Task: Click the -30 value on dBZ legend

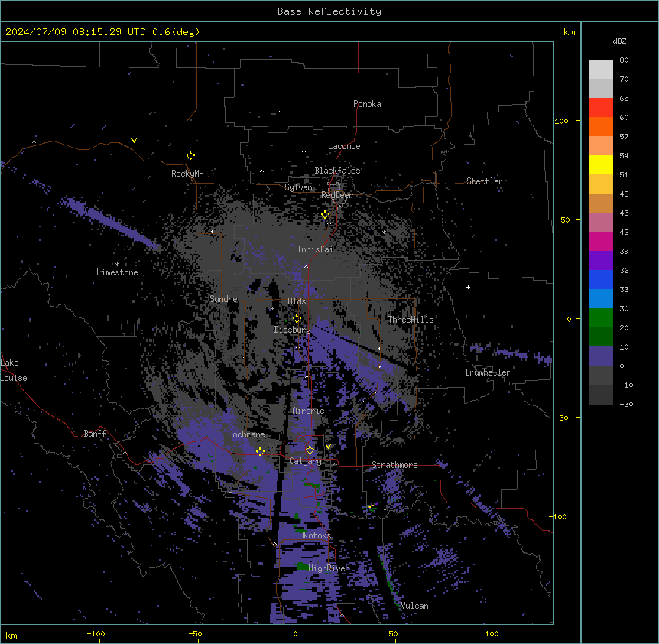Action: pos(626,404)
